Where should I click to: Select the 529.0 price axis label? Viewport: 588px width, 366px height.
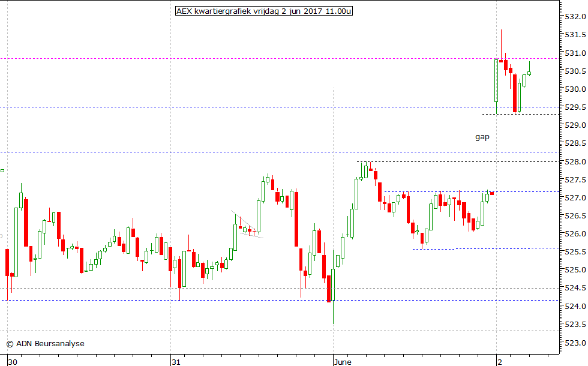575,125
